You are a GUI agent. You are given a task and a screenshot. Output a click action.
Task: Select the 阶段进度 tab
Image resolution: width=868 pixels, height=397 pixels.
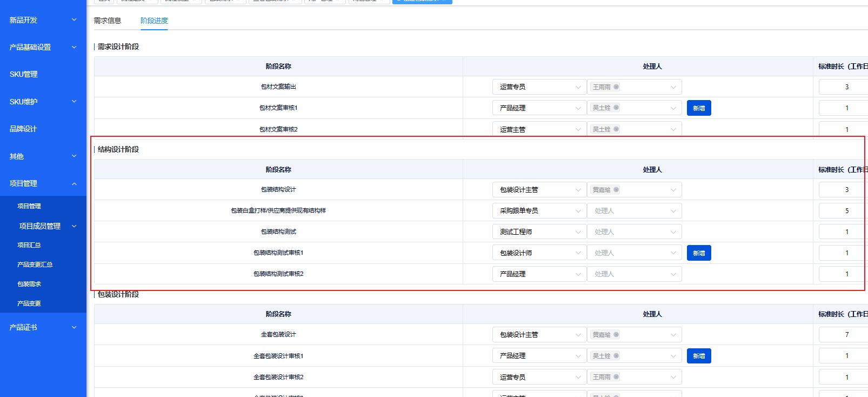click(x=154, y=21)
